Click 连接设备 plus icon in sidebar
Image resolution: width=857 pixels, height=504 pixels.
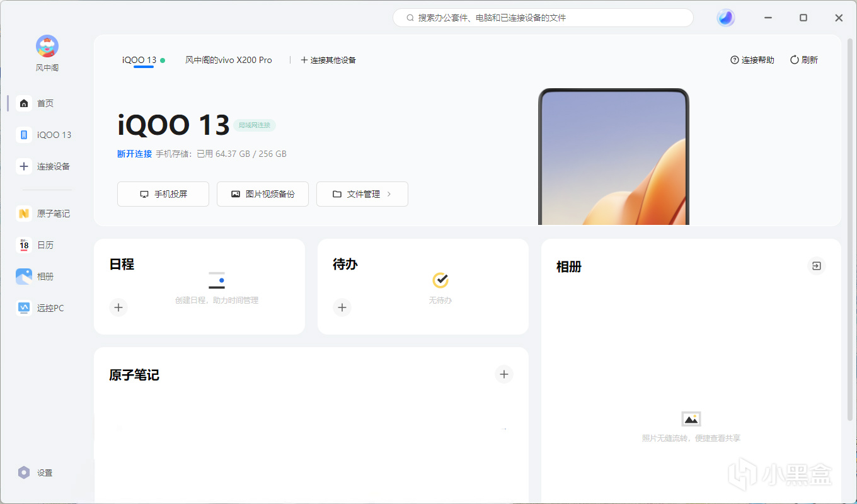(24, 166)
